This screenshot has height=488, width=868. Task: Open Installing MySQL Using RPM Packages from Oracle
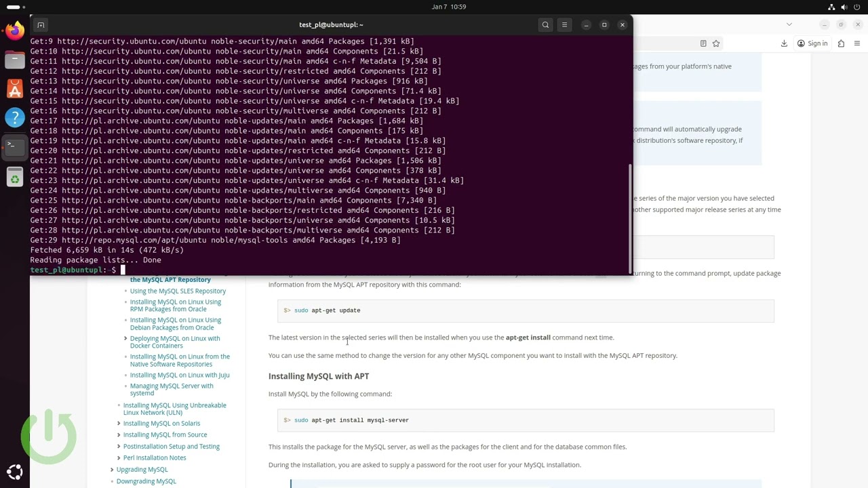click(176, 306)
